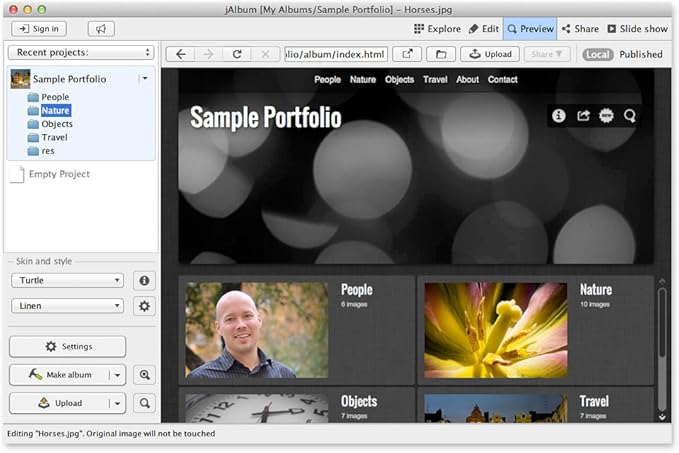
Task: Open style settings gear beside Linen
Action: [x=144, y=306]
